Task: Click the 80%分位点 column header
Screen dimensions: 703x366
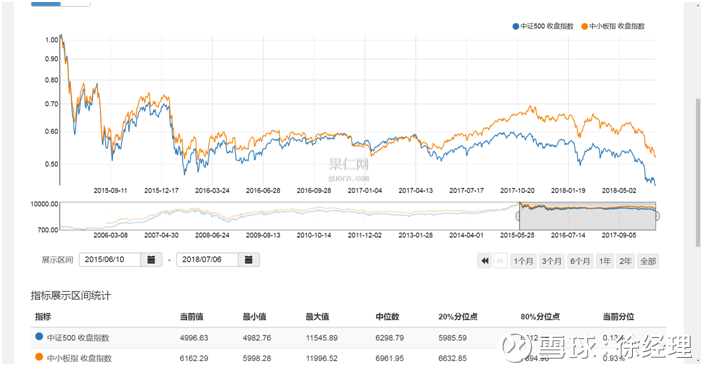Action: pyautogui.click(x=540, y=317)
